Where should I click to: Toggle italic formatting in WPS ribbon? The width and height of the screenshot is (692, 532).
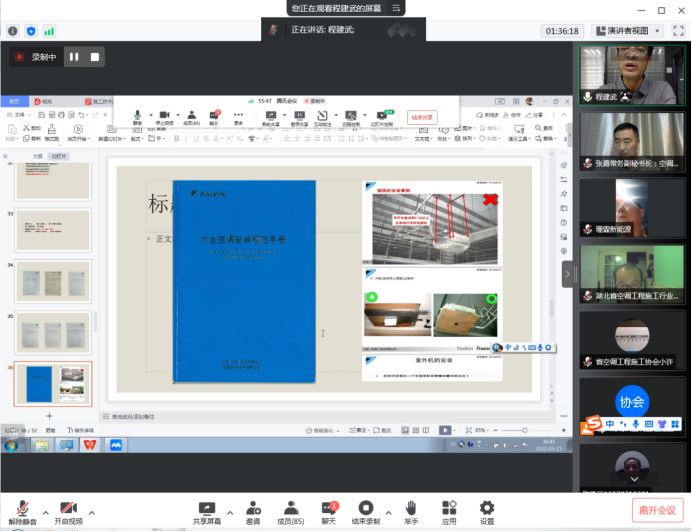click(186, 139)
